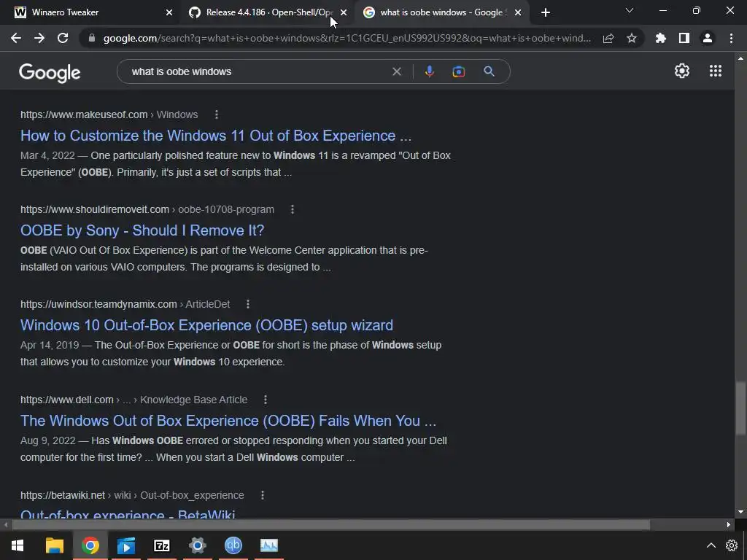This screenshot has width=747, height=560.
Task: Bookmark this page with the star icon
Action: [x=632, y=38]
